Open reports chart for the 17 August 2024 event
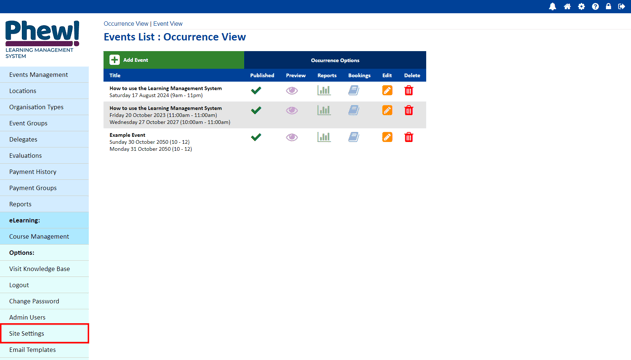The height and width of the screenshot is (360, 631). click(x=324, y=91)
